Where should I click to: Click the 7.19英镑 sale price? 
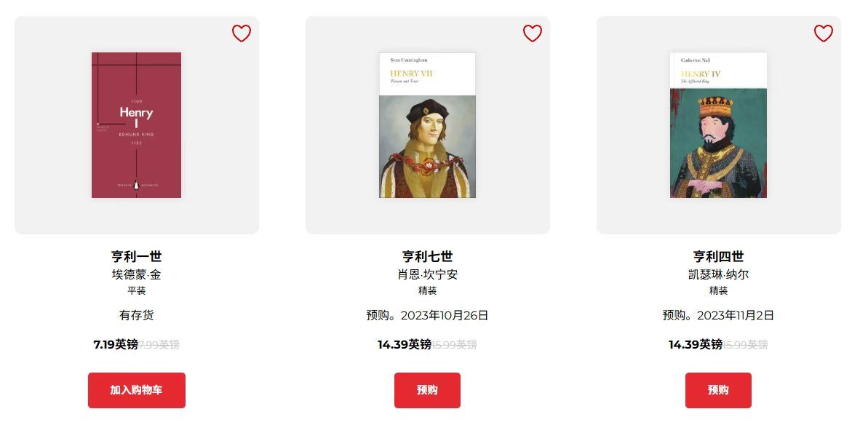[116, 344]
